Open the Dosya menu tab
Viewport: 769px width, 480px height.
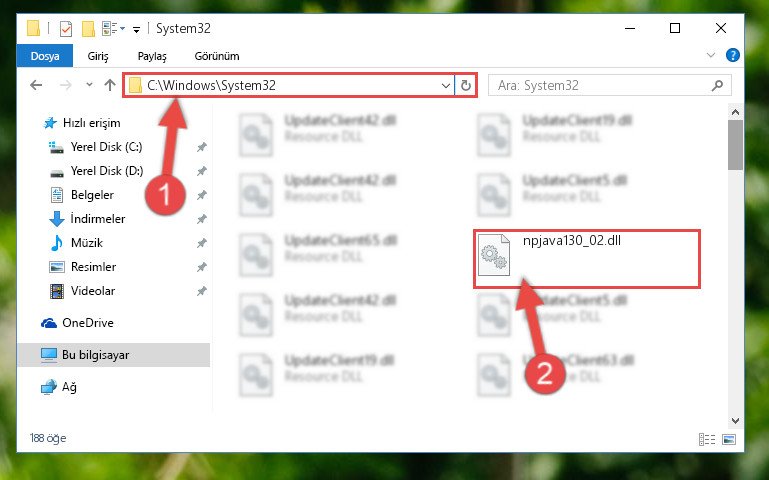(45, 56)
